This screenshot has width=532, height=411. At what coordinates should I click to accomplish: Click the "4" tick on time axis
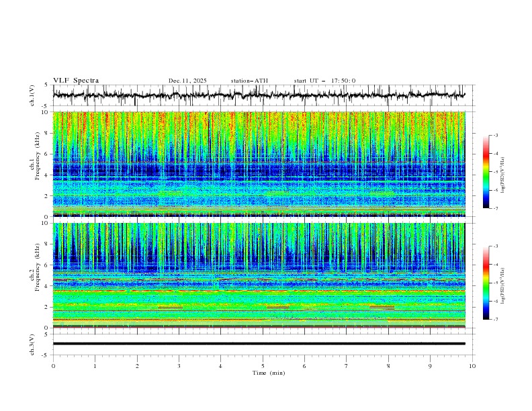(220, 366)
